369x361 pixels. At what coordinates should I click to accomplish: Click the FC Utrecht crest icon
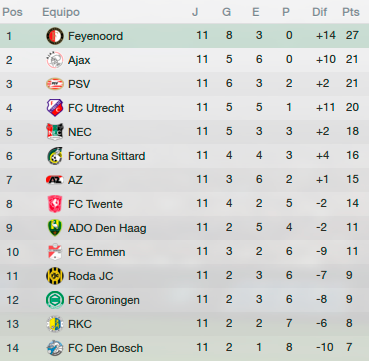(55, 108)
